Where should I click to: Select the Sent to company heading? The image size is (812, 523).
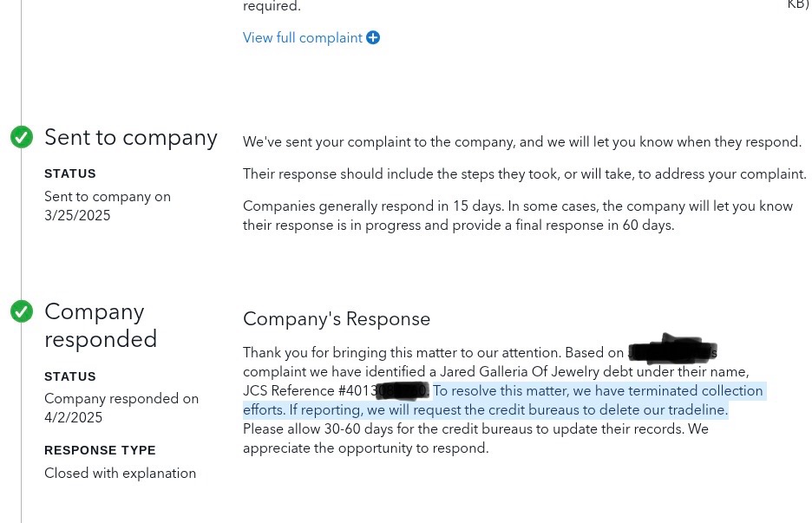coord(130,138)
